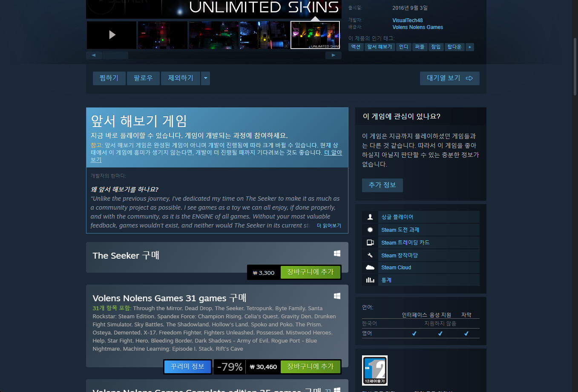Screen dimensions: 578x392
Task: Open the Steam Cloud link
Action: (x=396, y=268)
